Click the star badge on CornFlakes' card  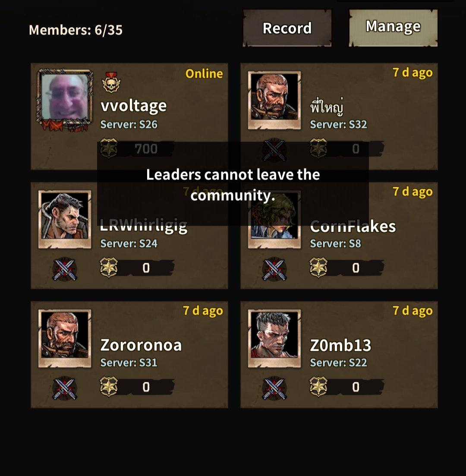[318, 268]
